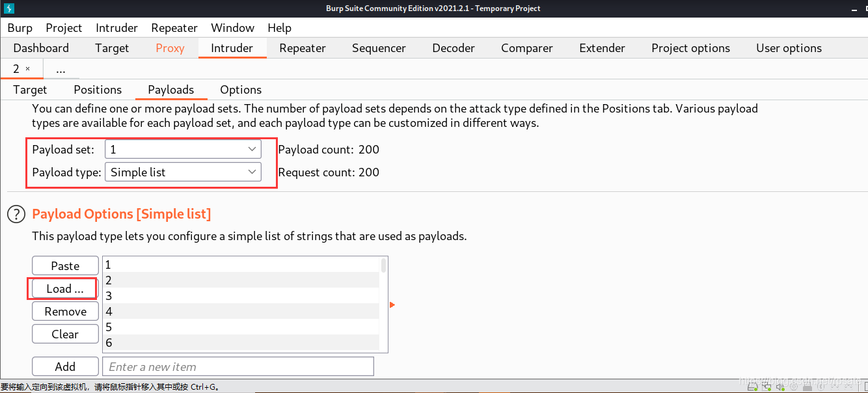This screenshot has height=393, width=868.
Task: Click the Paste button
Action: [65, 265]
